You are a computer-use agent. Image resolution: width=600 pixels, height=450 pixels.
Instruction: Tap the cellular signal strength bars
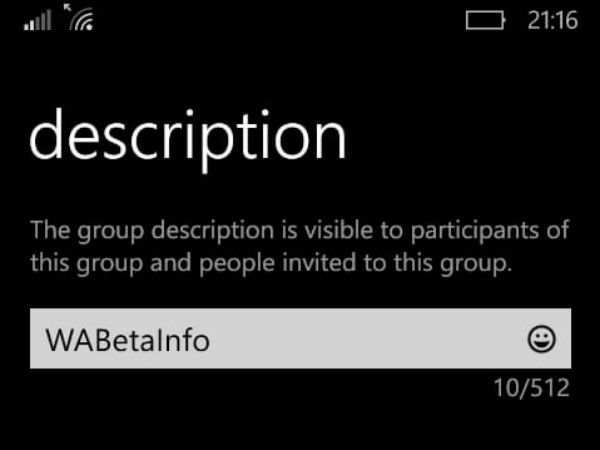[x=37, y=21]
